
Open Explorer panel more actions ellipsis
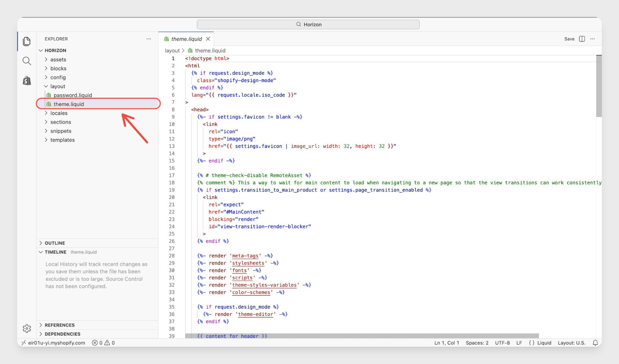(148, 39)
